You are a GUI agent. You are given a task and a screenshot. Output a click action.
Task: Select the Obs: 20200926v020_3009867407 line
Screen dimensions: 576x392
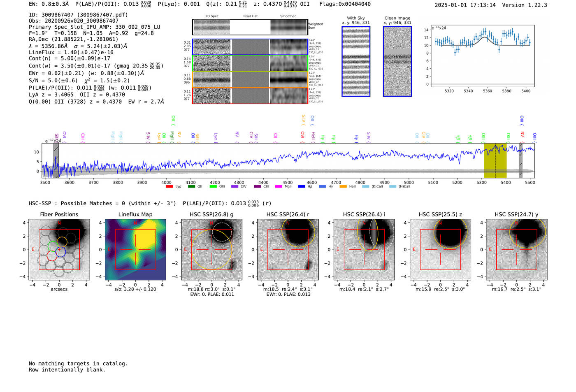[x=74, y=21]
